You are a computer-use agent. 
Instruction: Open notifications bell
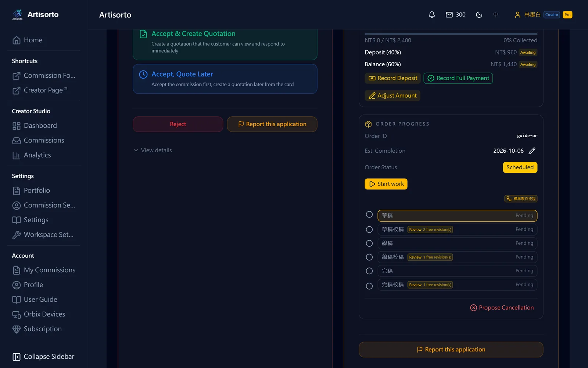point(432,15)
